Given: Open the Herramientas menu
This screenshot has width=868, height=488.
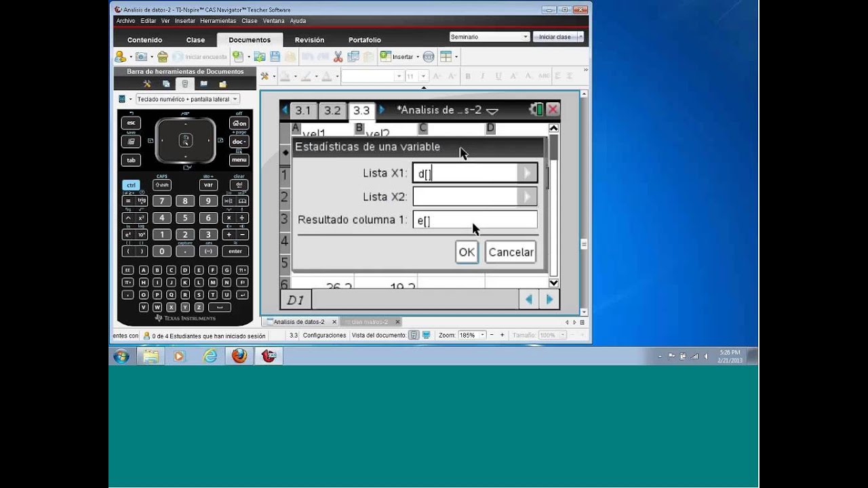Looking at the screenshot, I should click(218, 21).
